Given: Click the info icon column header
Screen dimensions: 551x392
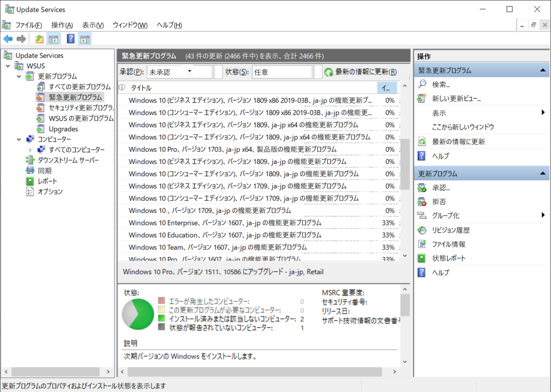Looking at the screenshot, I should coord(122,88).
